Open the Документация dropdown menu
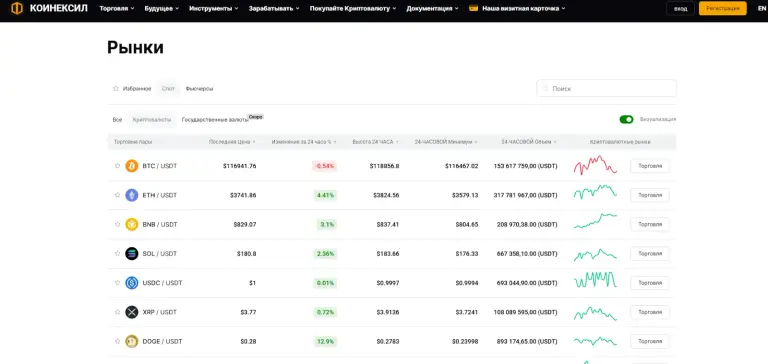Image resolution: width=768 pixels, height=364 pixels. click(x=432, y=8)
